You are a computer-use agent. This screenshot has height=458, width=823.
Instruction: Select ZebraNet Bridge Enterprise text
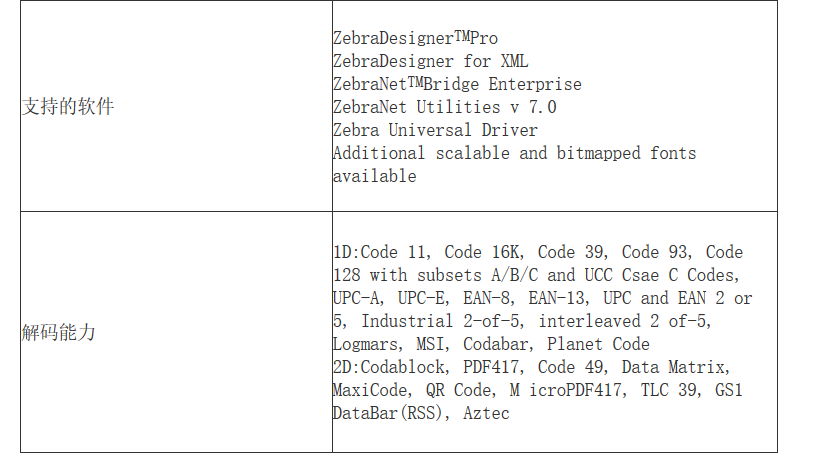[457, 84]
